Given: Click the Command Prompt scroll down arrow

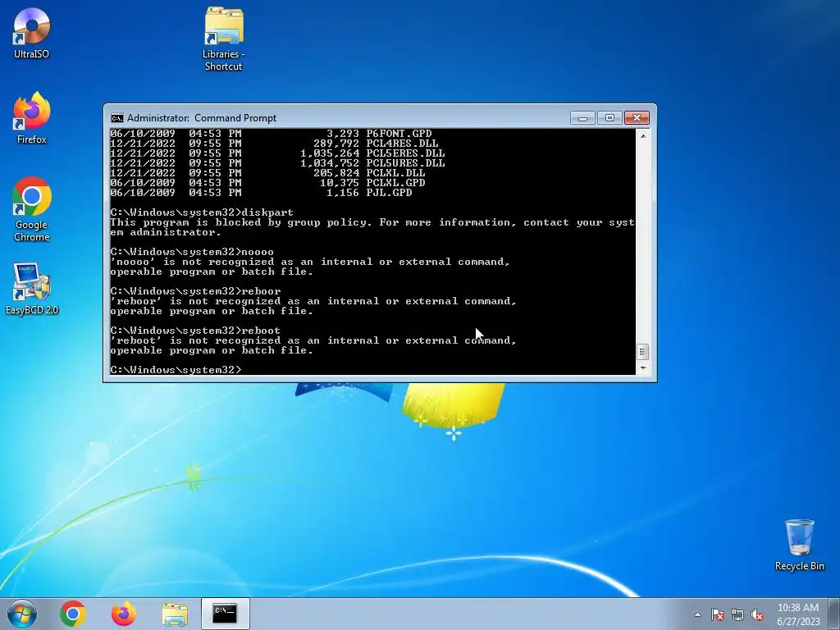Looking at the screenshot, I should tap(643, 368).
